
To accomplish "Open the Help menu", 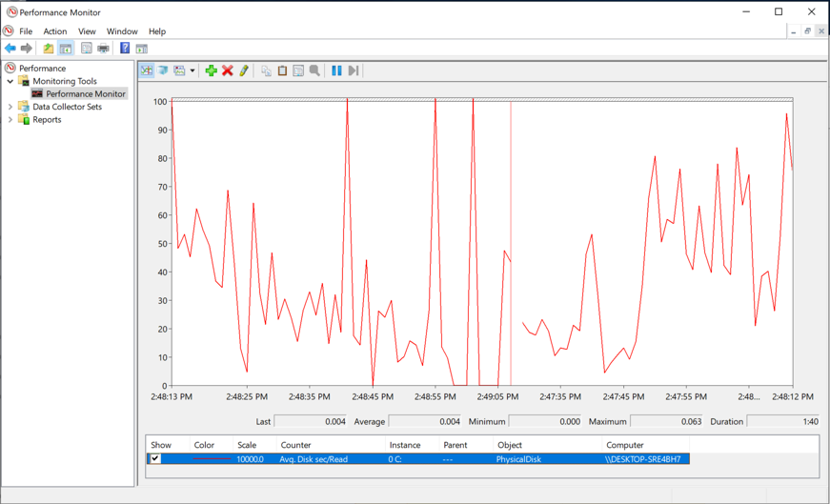I will coord(157,31).
